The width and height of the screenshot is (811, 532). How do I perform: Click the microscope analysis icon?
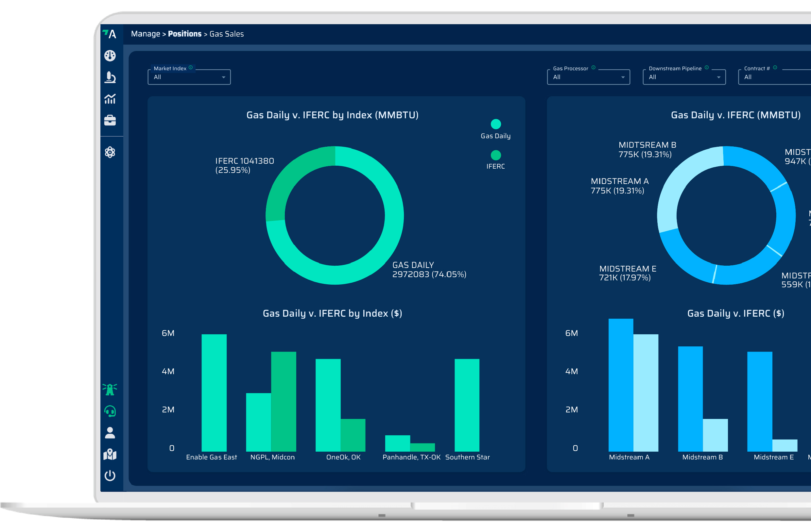pyautogui.click(x=110, y=77)
